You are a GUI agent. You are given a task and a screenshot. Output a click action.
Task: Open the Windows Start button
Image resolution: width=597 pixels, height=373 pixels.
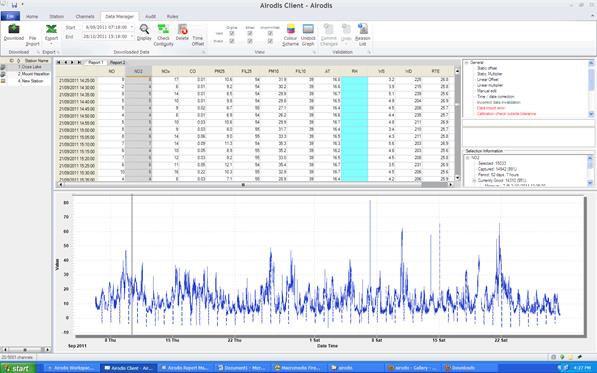click(18, 368)
